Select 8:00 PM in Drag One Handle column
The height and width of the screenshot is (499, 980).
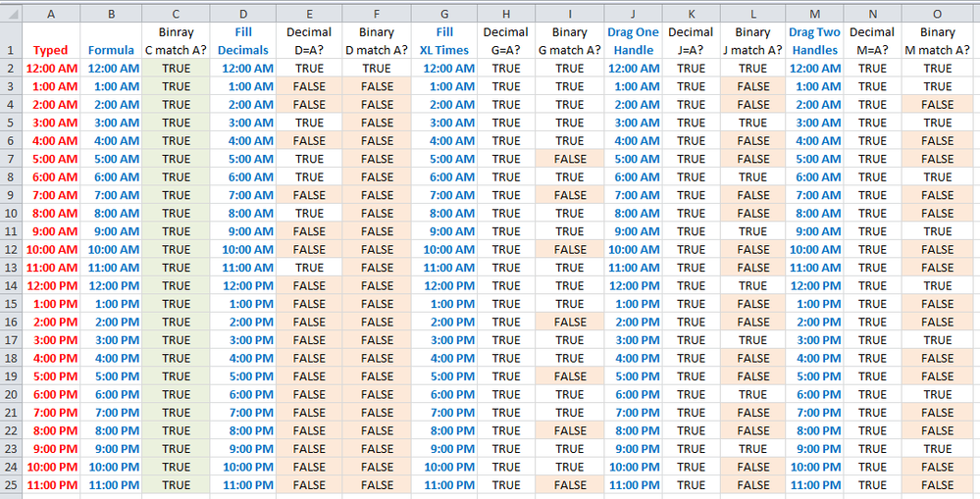[x=633, y=431]
